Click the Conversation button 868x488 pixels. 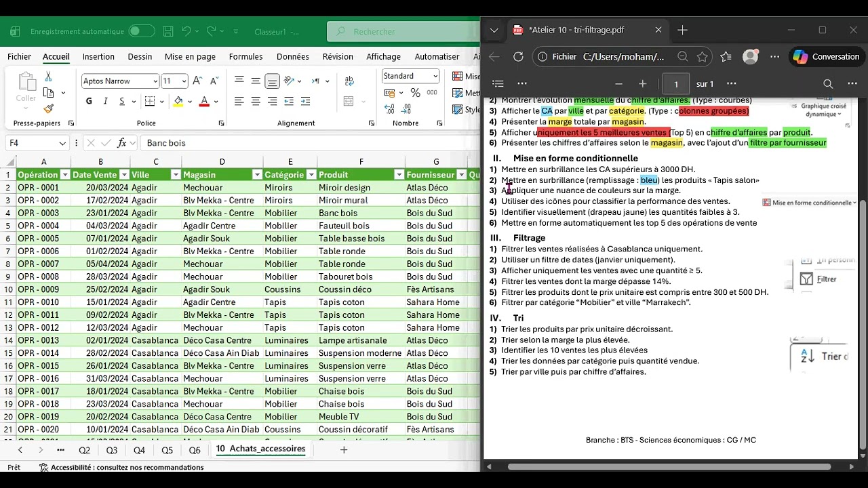coord(825,57)
